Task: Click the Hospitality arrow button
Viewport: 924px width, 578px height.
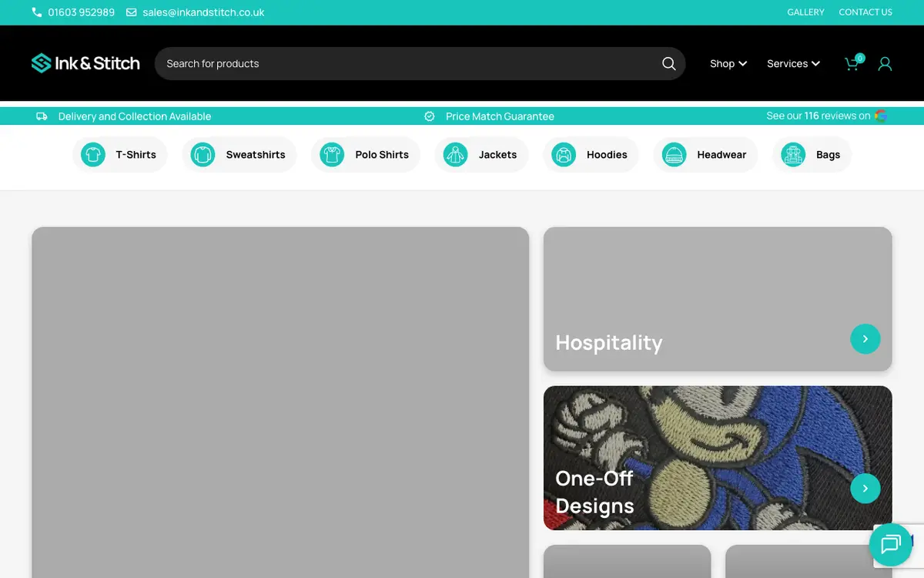Action: coord(865,339)
